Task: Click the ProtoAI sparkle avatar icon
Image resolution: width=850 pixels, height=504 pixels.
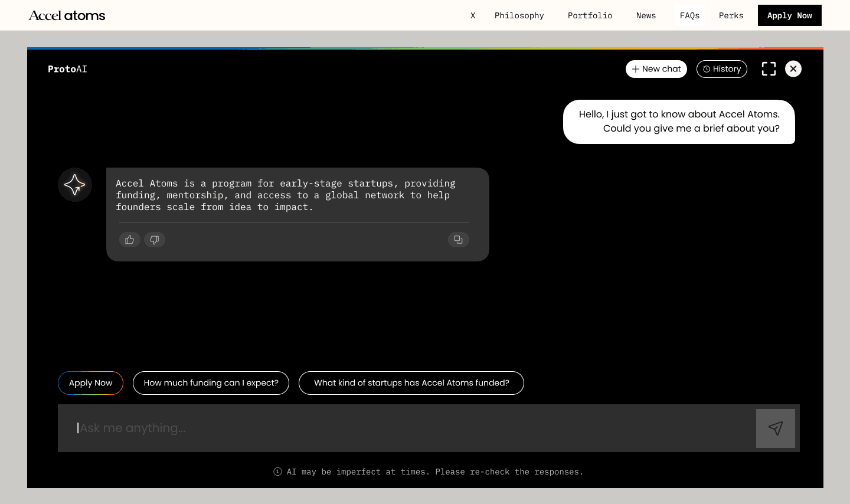Action: point(75,185)
